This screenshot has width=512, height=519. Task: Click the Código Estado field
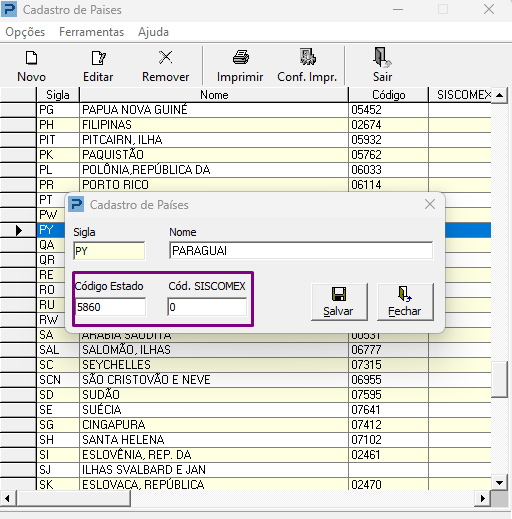point(110,307)
